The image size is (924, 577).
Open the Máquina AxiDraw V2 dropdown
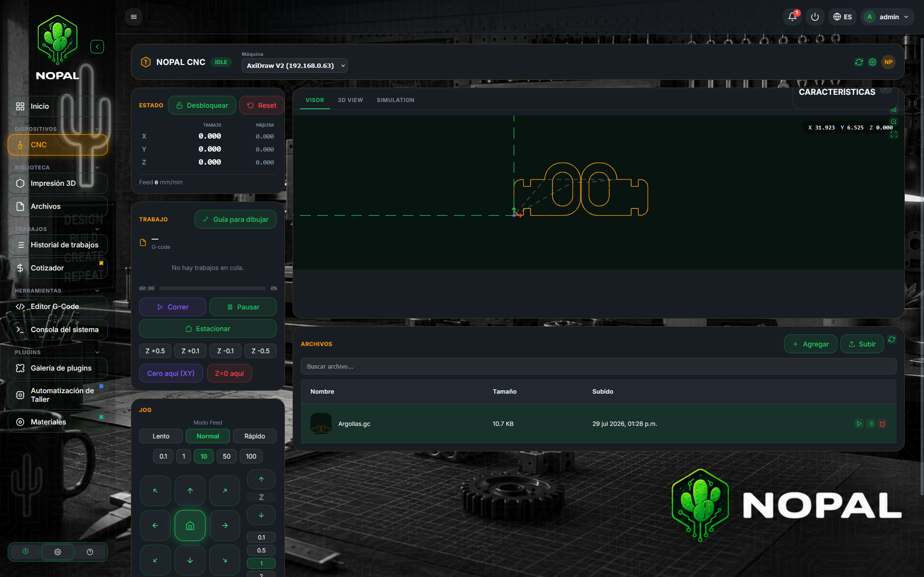(x=295, y=65)
